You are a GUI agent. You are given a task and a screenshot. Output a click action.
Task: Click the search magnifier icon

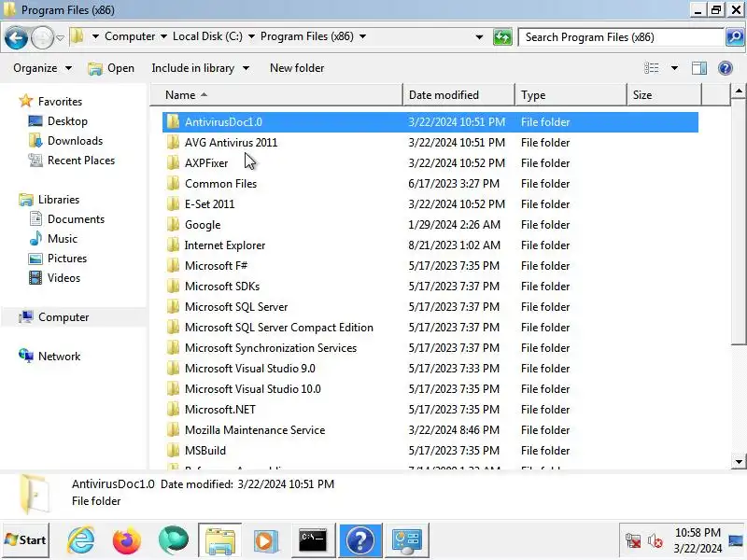point(735,37)
